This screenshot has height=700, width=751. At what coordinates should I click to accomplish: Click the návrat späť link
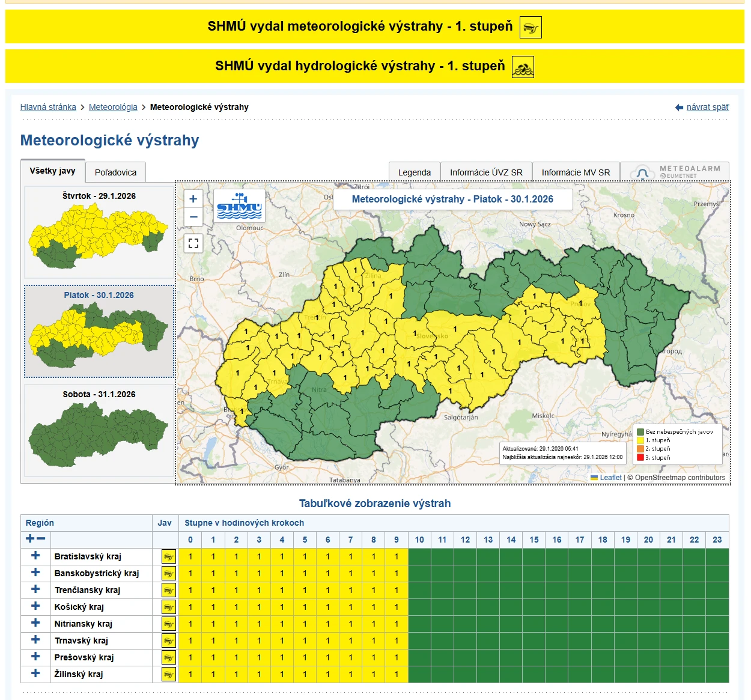point(707,107)
